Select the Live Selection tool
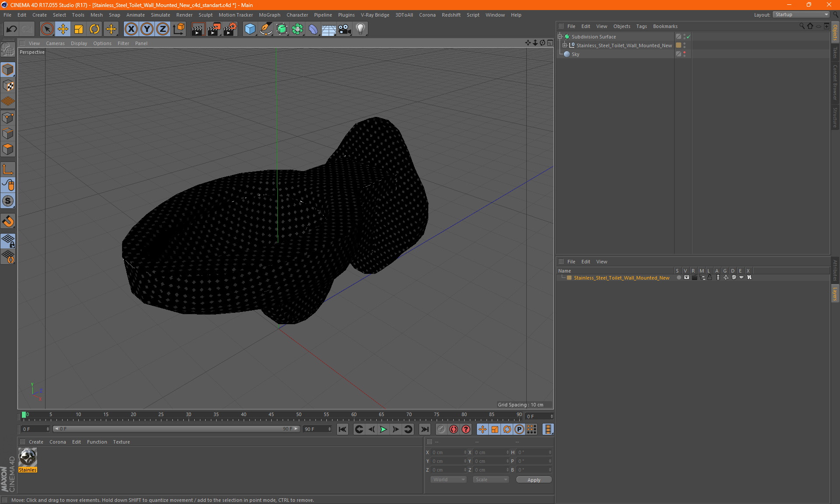 tap(47, 29)
